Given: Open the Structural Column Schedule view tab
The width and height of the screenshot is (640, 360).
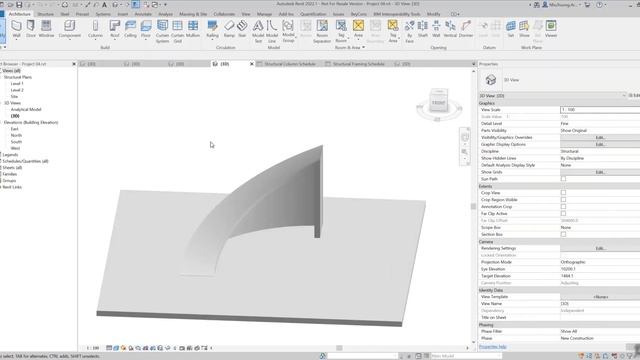Looking at the screenshot, I should click(x=289, y=64).
